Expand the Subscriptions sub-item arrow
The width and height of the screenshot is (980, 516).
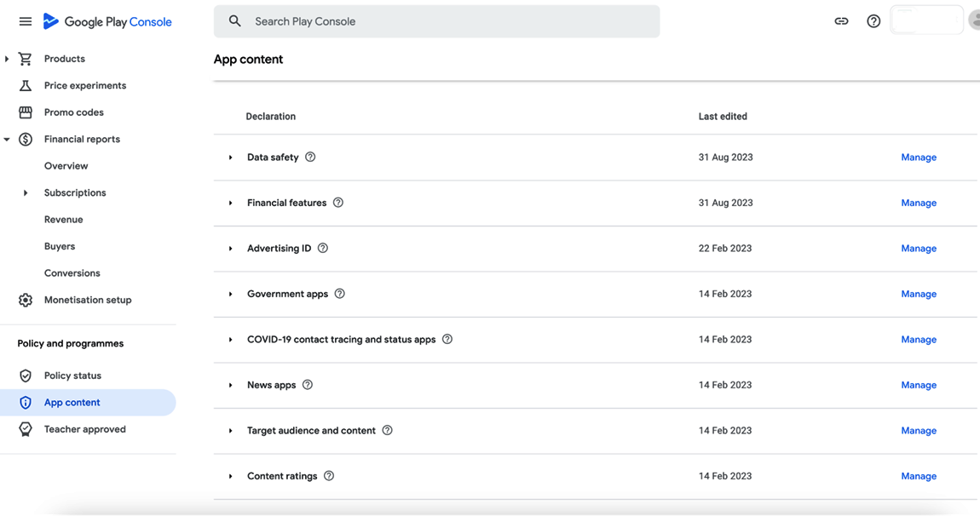(26, 192)
